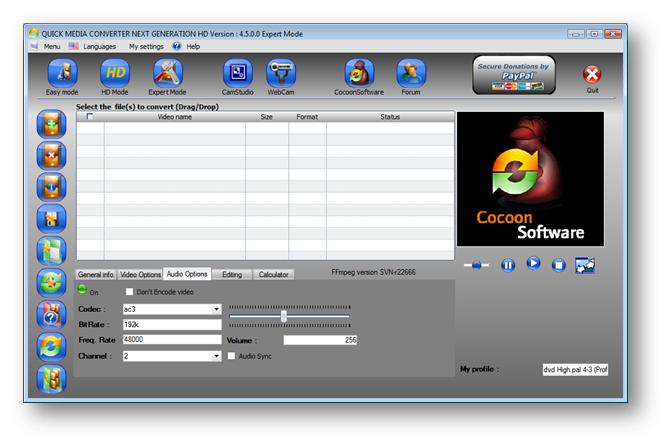Image resolution: width=672 pixels, height=446 pixels.
Task: Toggle the green On indicator
Action: coord(82,289)
